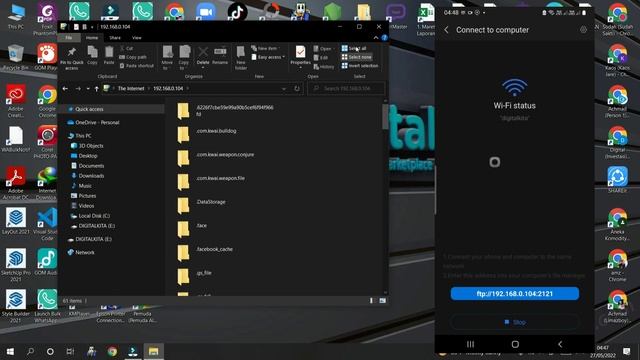Switch to the View ribbon tab
The image size is (640, 360).
136,38
